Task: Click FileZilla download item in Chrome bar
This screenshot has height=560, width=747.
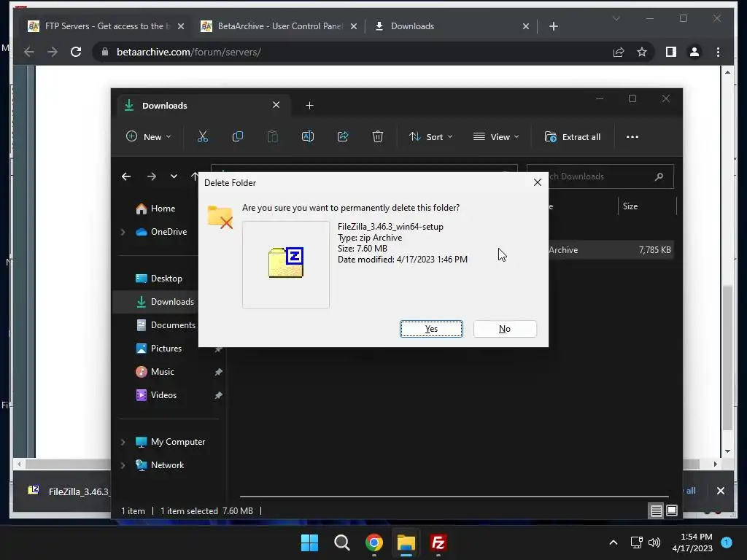Action: pyautogui.click(x=68, y=491)
